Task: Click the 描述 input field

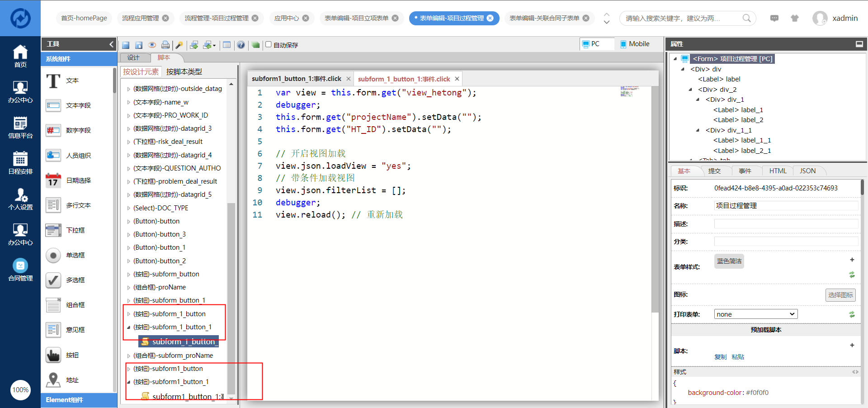Action: pyautogui.click(x=786, y=224)
